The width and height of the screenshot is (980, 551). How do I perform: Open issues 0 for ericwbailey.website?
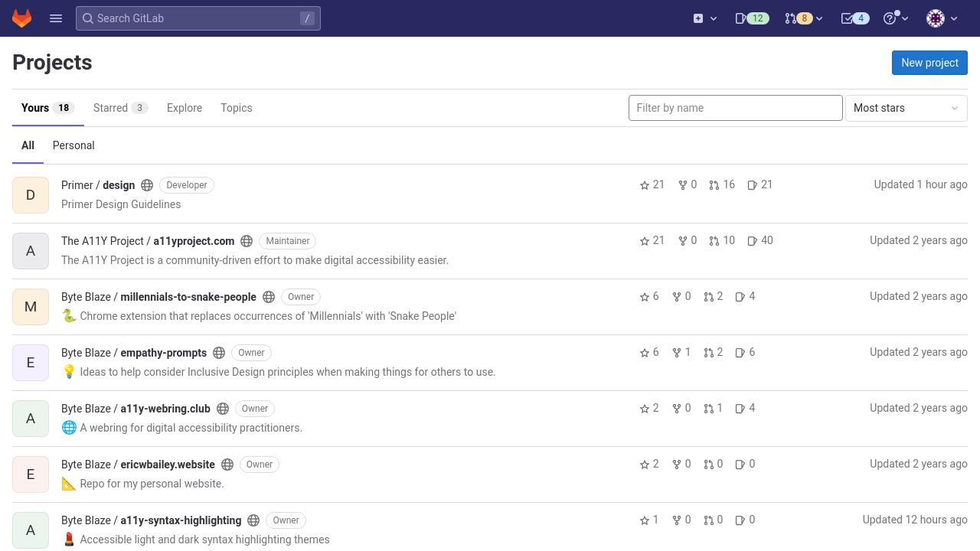pos(745,465)
